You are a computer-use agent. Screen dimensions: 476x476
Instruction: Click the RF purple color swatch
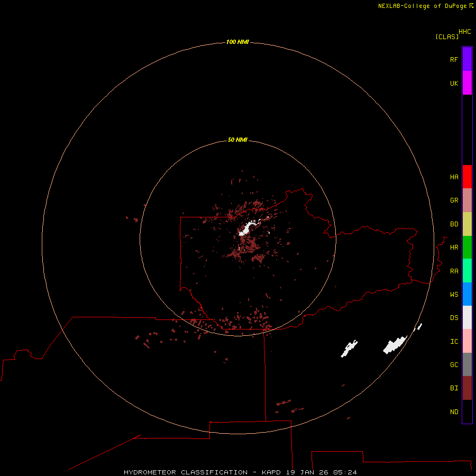pyautogui.click(x=467, y=59)
